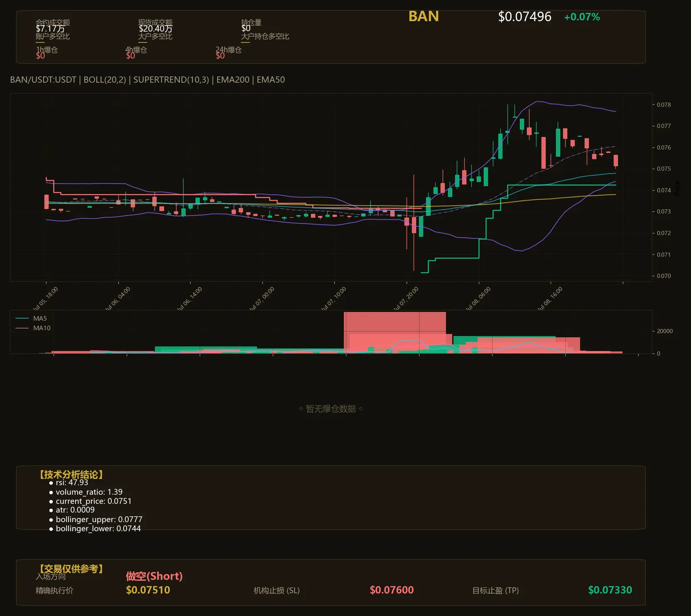Click the 做空(Short) entry direction
The height and width of the screenshot is (616, 691).
pyautogui.click(x=154, y=576)
